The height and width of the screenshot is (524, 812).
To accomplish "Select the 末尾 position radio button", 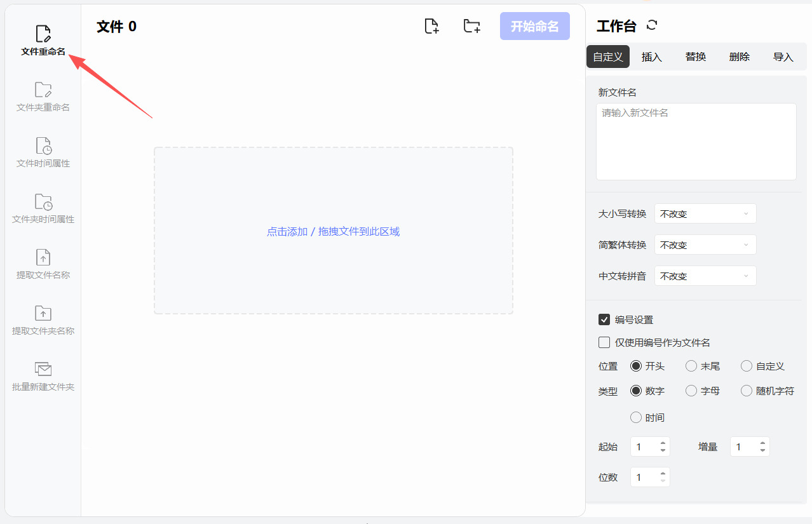I will coord(691,366).
